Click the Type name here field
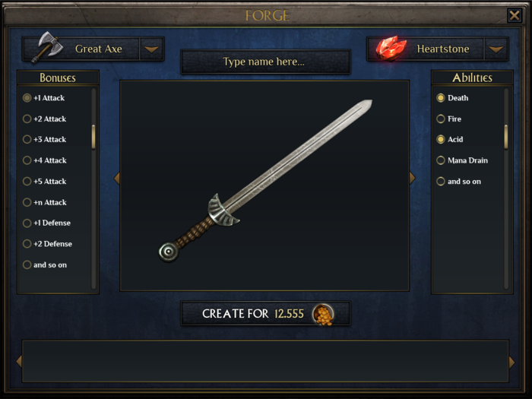532x399 pixels. (265, 62)
